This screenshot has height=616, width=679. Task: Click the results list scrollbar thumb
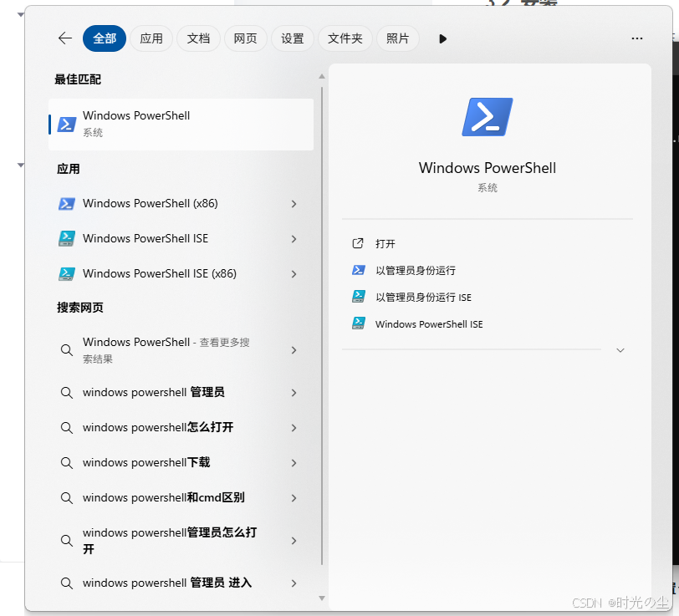[x=322, y=326]
